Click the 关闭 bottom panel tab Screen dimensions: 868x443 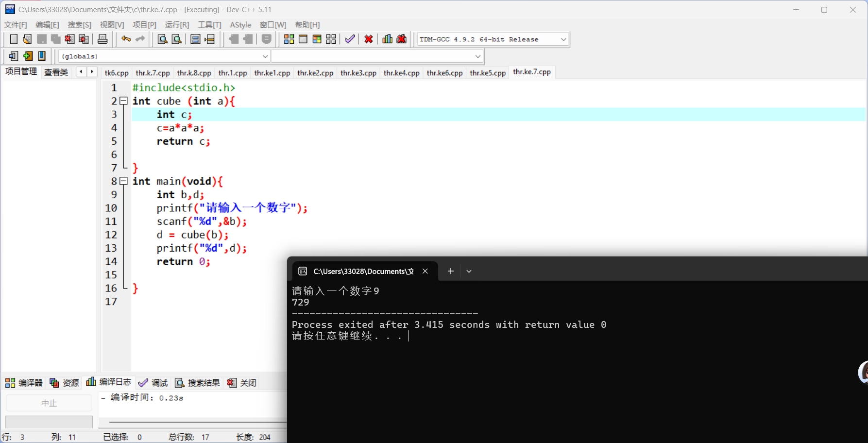click(x=242, y=383)
